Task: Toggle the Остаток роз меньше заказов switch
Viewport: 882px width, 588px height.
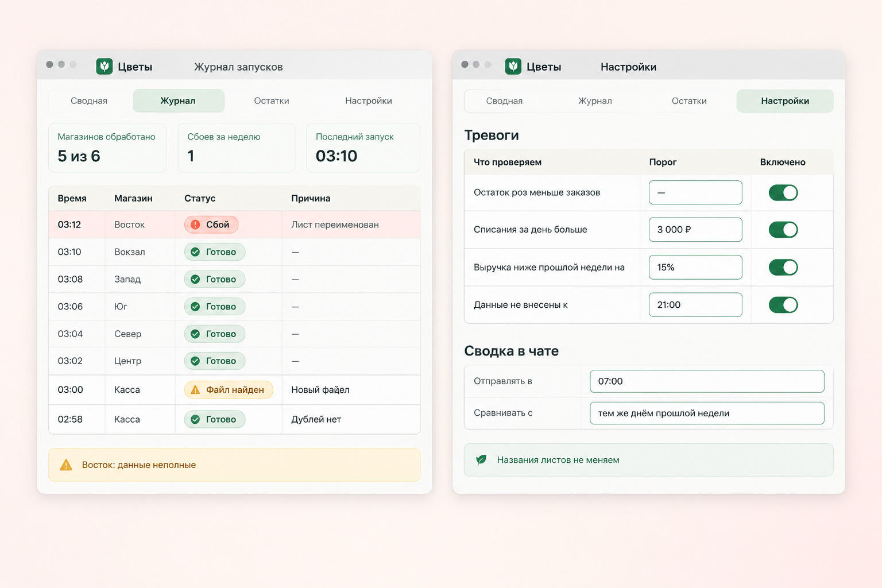Action: pyautogui.click(x=783, y=192)
